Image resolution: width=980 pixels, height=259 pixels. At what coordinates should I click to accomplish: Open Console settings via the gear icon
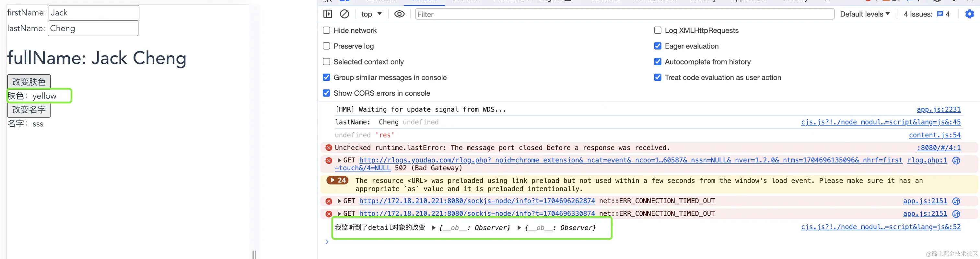[969, 14]
